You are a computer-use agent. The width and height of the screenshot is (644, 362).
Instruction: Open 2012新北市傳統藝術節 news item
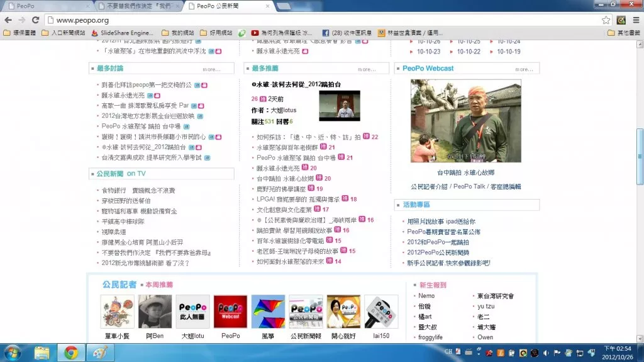(x=145, y=263)
